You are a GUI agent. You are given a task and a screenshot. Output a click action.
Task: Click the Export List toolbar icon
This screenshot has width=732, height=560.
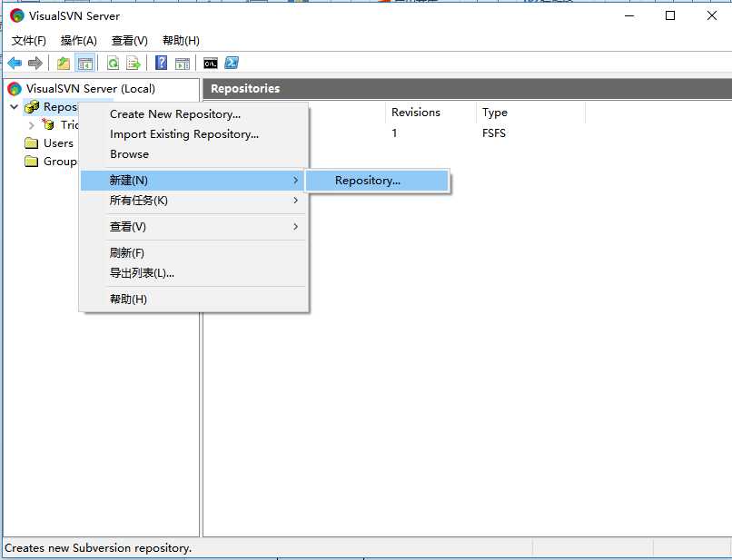point(134,63)
